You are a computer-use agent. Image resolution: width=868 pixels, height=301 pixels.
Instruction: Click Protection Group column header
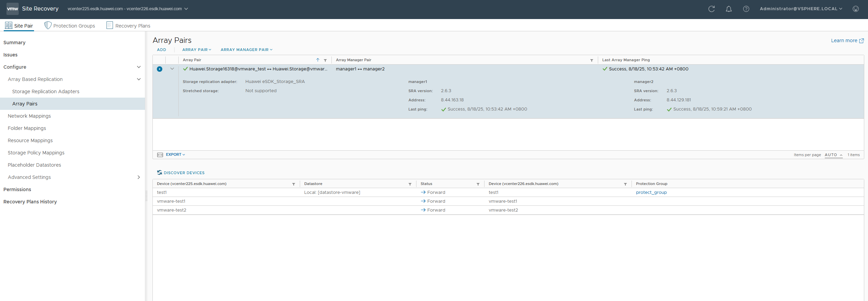pos(652,184)
